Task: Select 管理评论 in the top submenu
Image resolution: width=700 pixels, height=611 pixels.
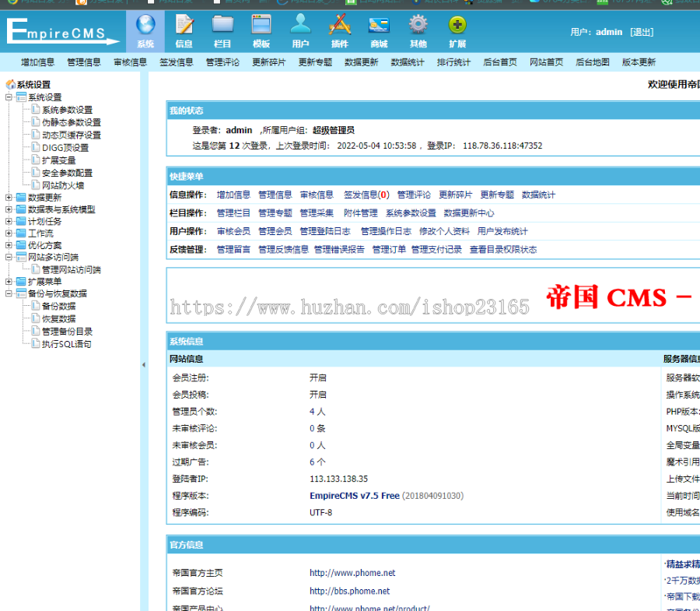Action: (x=222, y=62)
